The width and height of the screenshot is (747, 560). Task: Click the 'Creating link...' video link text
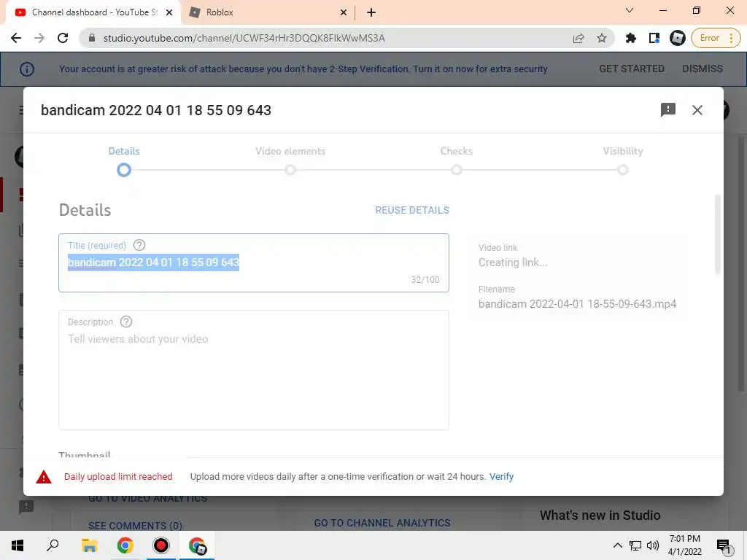513,262
